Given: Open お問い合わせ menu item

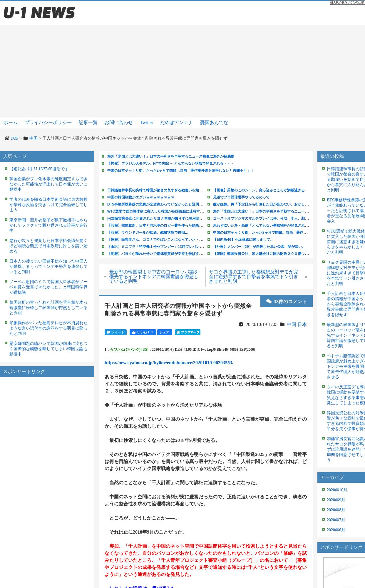Looking at the screenshot, I should click(119, 123).
